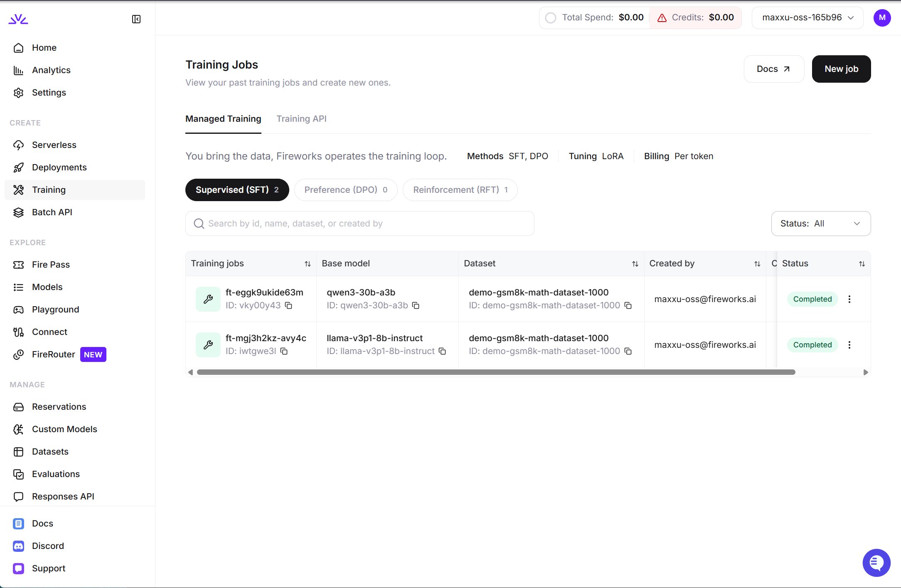Open Support in sidebar

coord(75,568)
